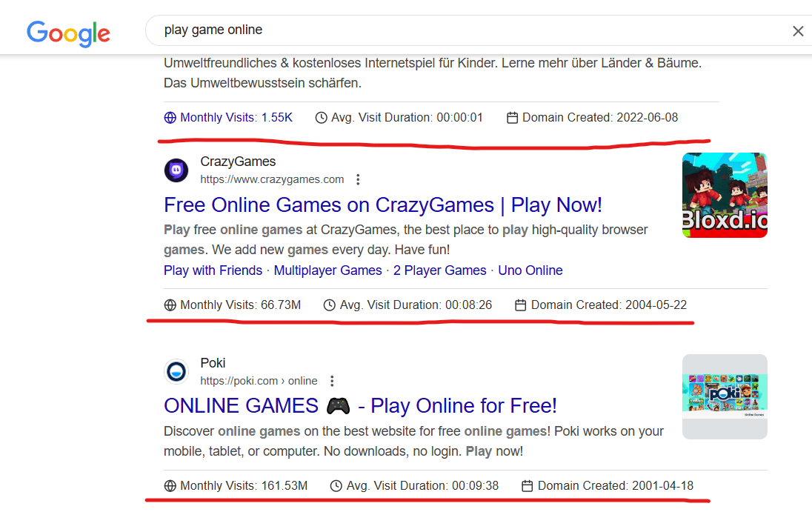Open the CrazyGames site favicon
This screenshot has height=512, width=812.
click(176, 170)
